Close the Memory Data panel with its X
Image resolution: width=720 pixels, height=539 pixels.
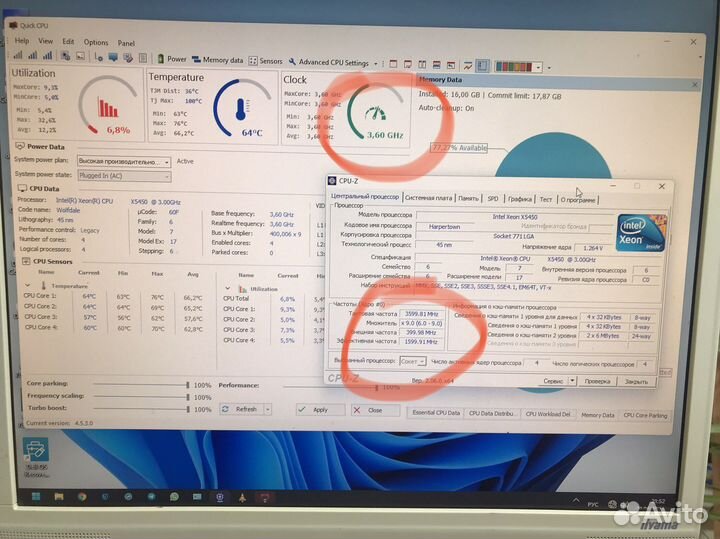tap(695, 84)
